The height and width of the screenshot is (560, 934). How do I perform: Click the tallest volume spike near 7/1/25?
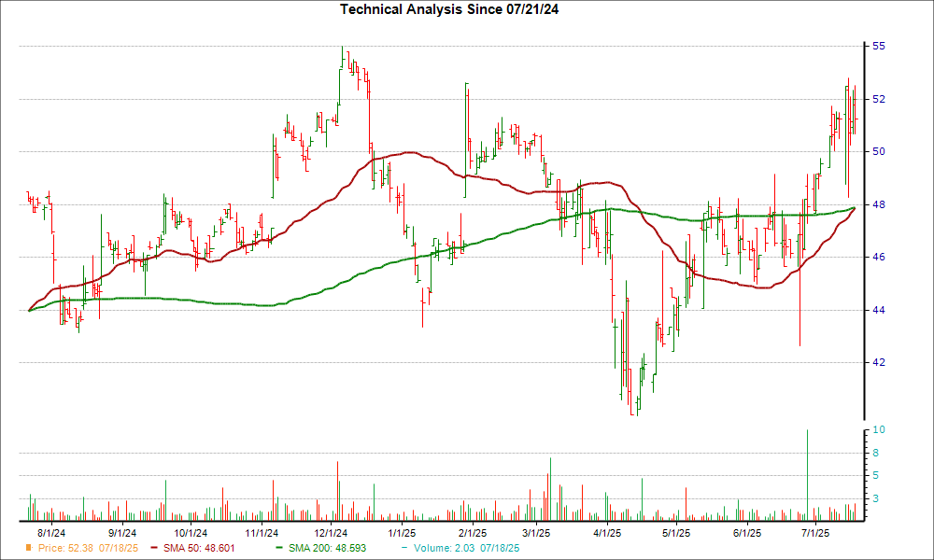click(807, 475)
